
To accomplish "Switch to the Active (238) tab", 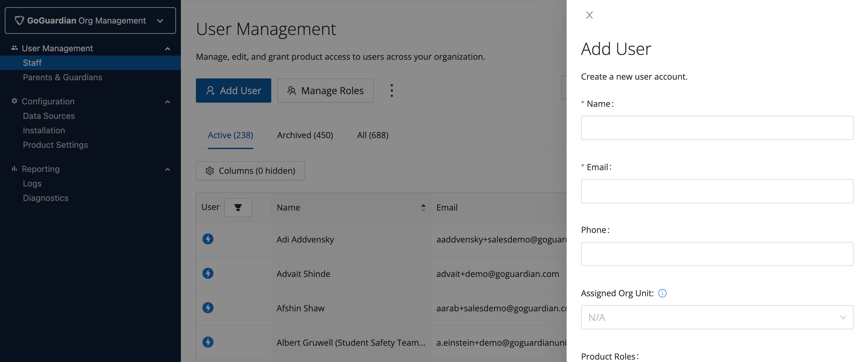I will (231, 135).
